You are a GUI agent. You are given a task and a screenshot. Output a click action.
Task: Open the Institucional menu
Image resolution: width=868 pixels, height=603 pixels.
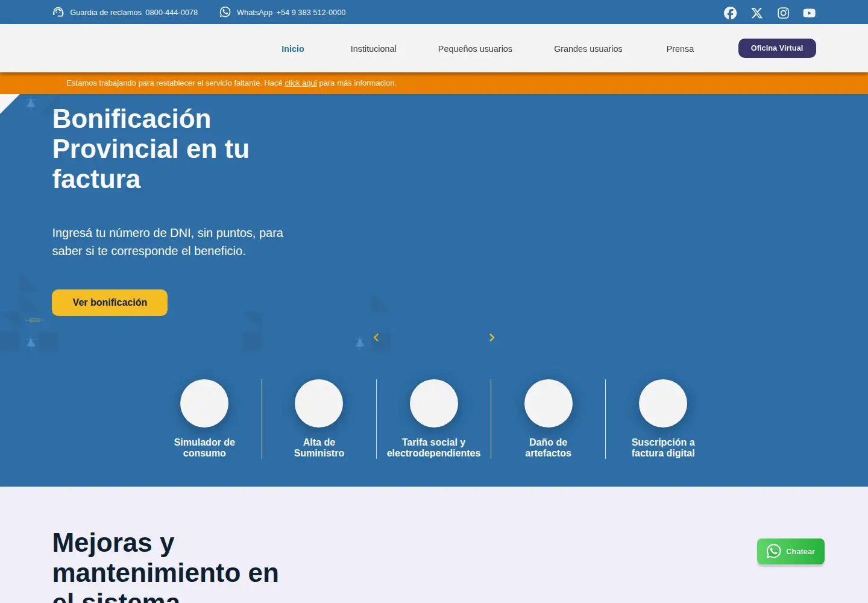pos(374,49)
